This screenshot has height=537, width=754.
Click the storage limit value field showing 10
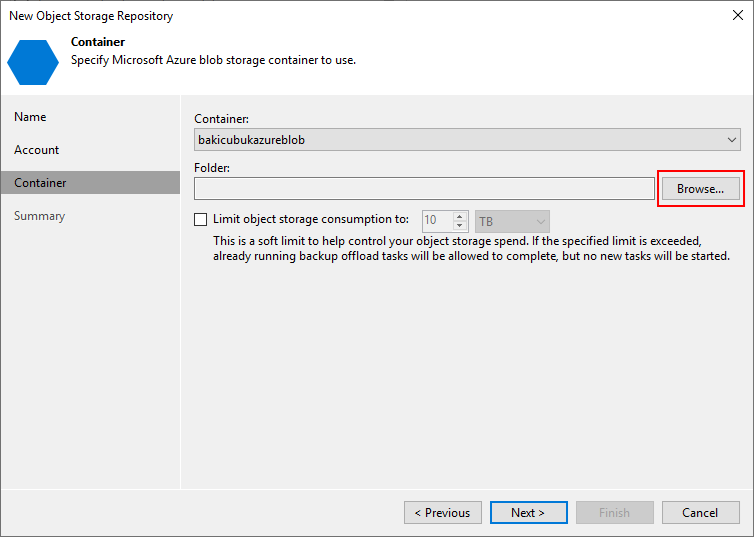[436, 221]
